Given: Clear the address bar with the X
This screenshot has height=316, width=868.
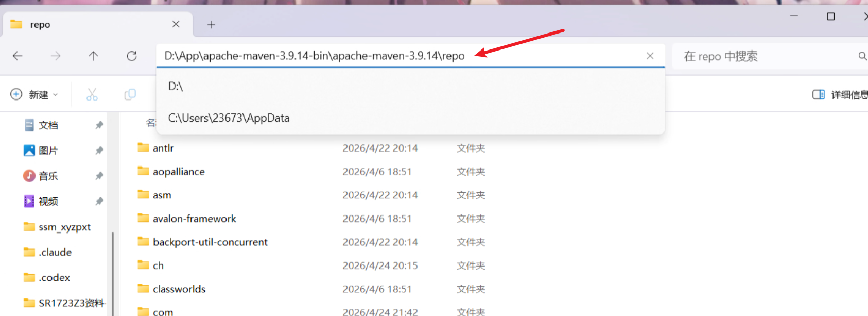Looking at the screenshot, I should pos(650,56).
